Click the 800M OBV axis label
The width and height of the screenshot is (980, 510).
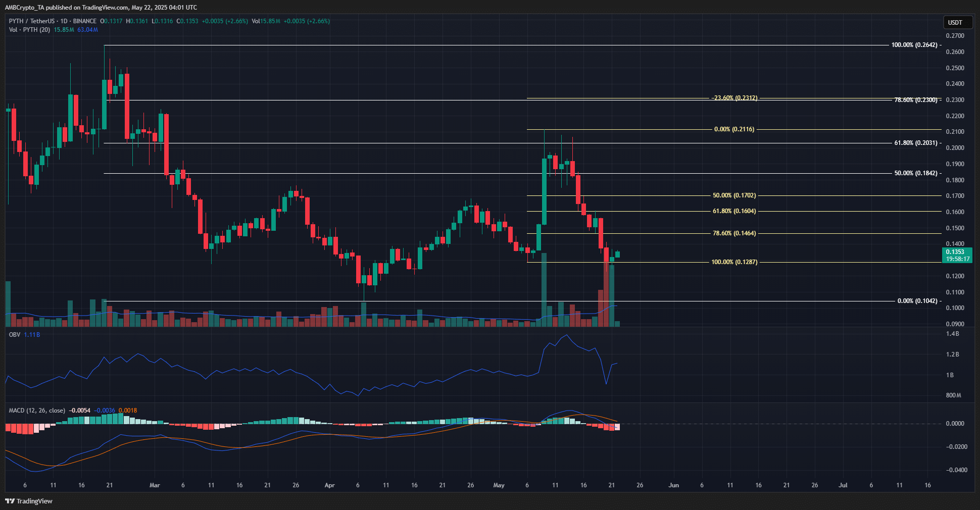click(x=953, y=395)
